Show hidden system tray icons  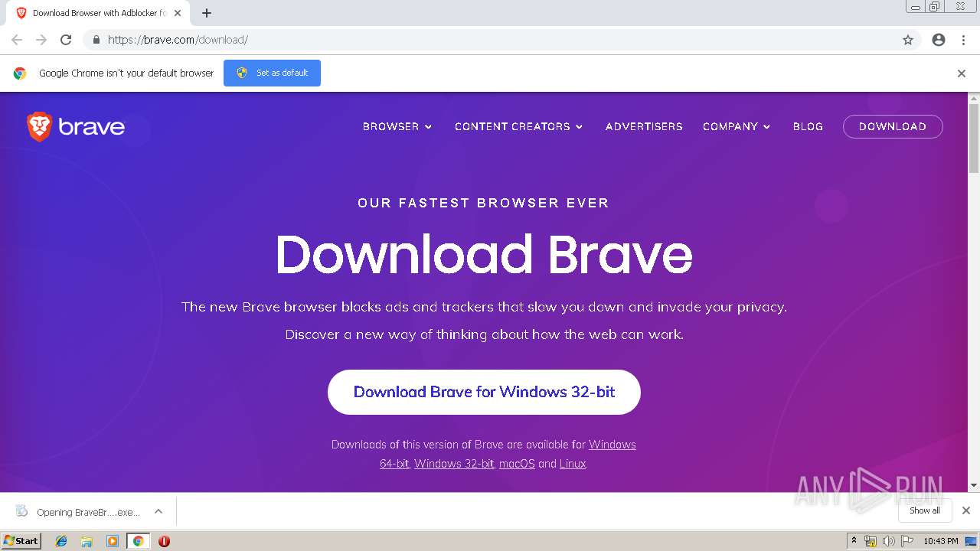coord(854,541)
